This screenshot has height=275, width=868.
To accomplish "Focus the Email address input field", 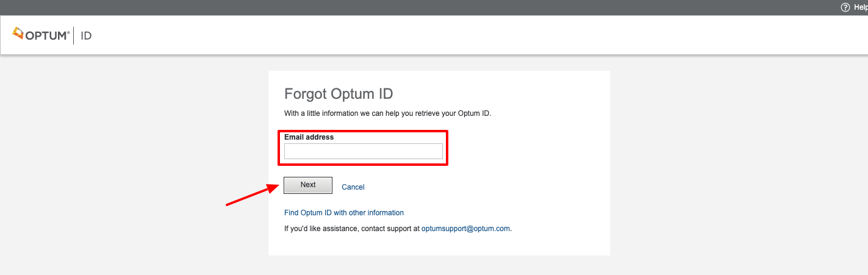I will [x=364, y=151].
